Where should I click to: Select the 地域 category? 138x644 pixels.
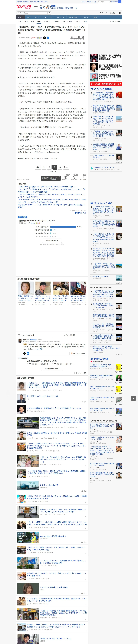(85, 21)
